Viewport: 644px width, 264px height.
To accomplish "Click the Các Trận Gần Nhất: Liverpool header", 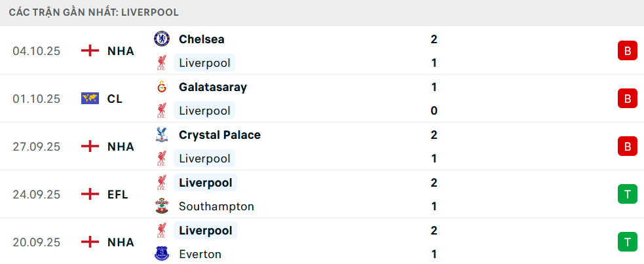I will point(94,12).
